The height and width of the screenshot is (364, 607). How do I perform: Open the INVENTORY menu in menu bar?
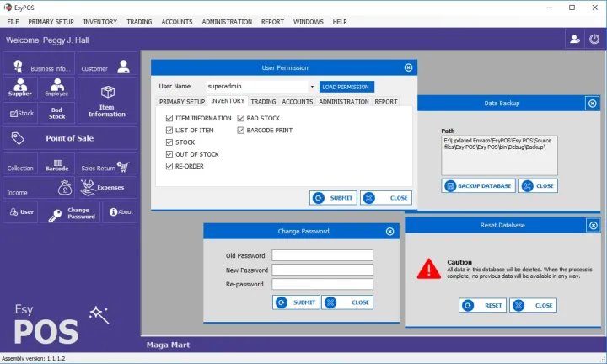pos(100,22)
